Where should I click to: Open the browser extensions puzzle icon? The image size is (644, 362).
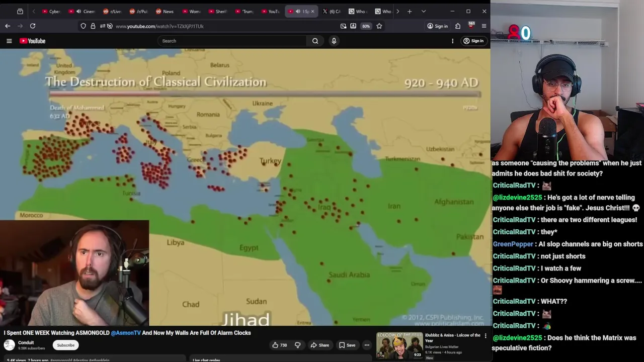click(x=458, y=26)
